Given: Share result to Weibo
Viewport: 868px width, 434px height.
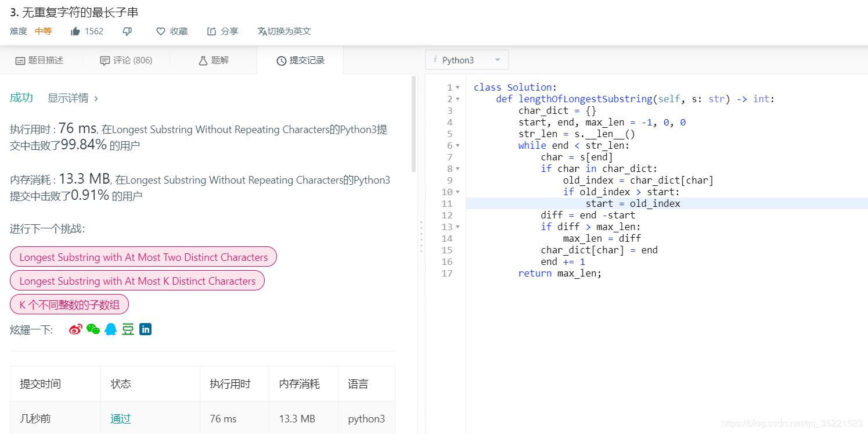Looking at the screenshot, I should [75, 329].
